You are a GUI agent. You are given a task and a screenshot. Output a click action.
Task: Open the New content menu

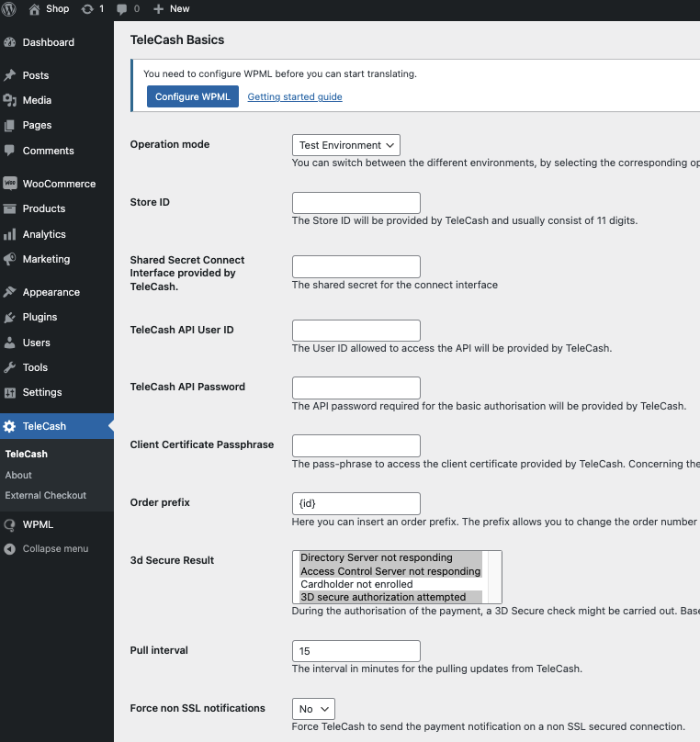tap(171, 8)
